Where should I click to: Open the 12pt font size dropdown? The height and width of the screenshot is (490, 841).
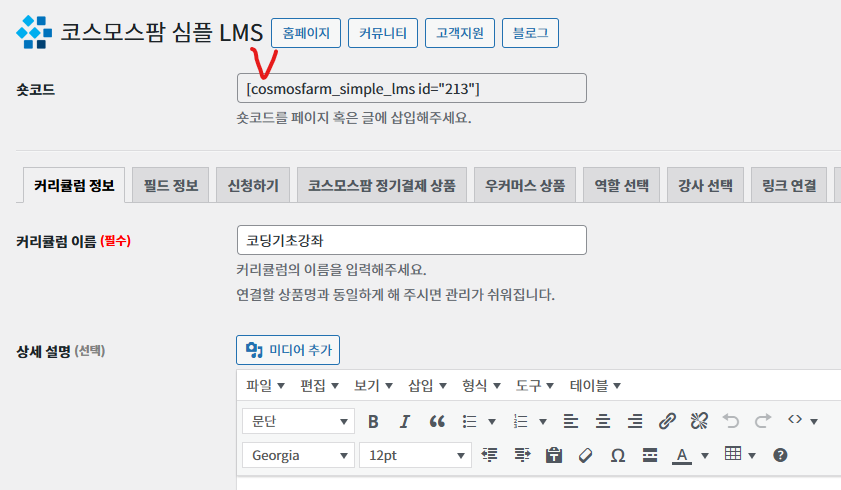(x=415, y=455)
